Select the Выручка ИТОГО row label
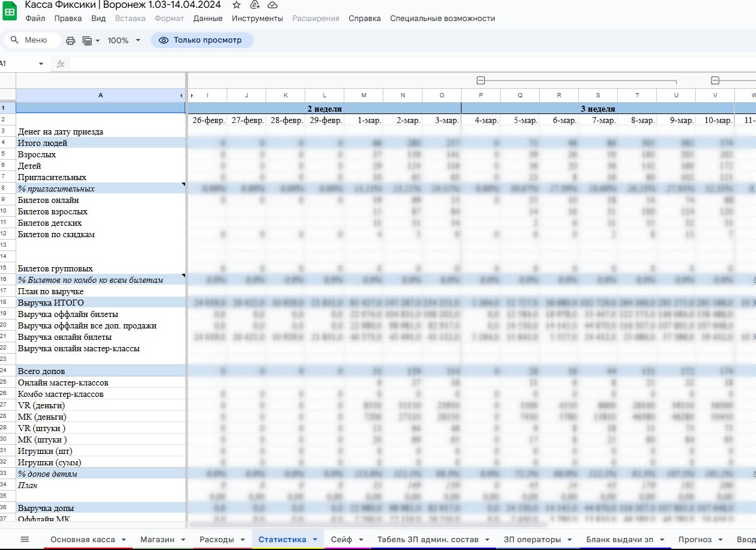This screenshot has height=550, width=756. tap(100, 303)
